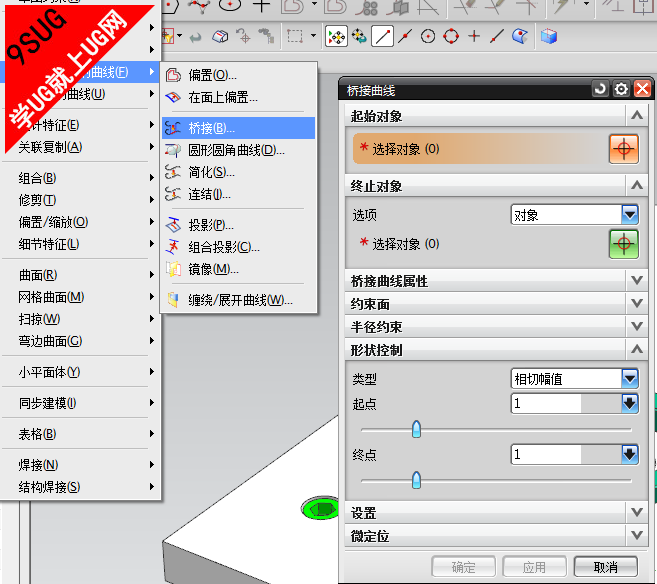Collapse the 形状控制 section
657x584 pixels.
[637, 349]
